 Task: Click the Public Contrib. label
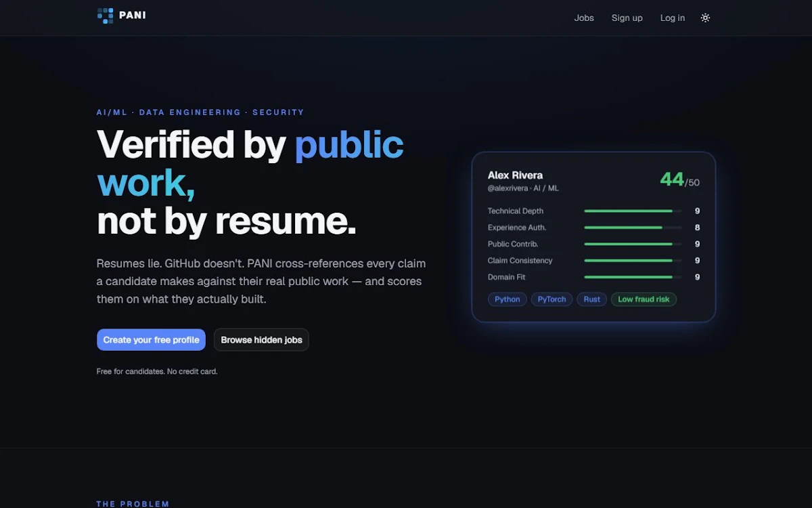click(513, 244)
